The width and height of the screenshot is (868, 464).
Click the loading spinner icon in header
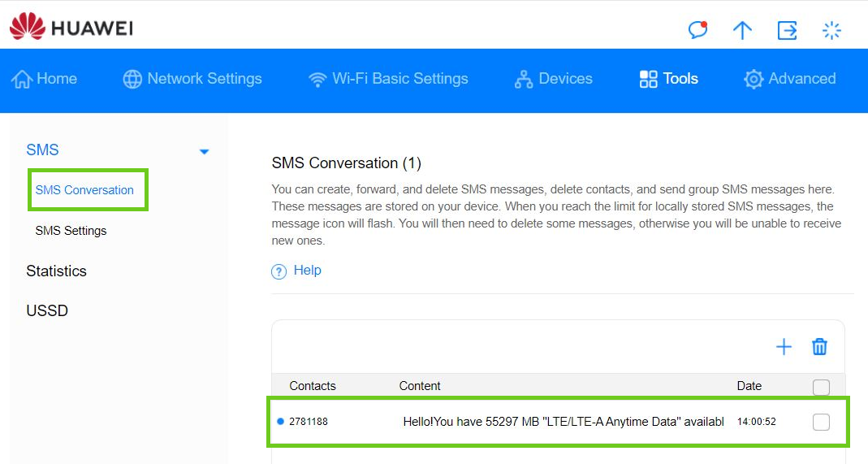tap(831, 30)
